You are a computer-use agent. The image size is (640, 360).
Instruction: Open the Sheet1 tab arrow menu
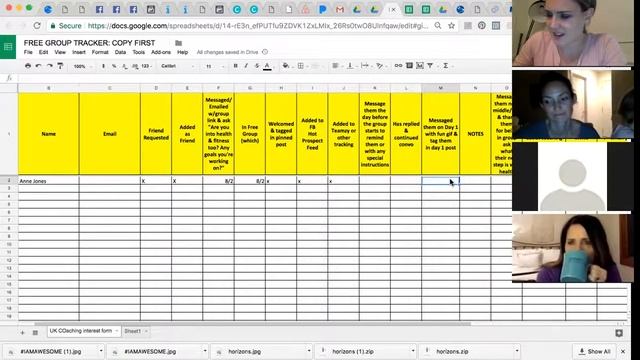tap(146, 331)
